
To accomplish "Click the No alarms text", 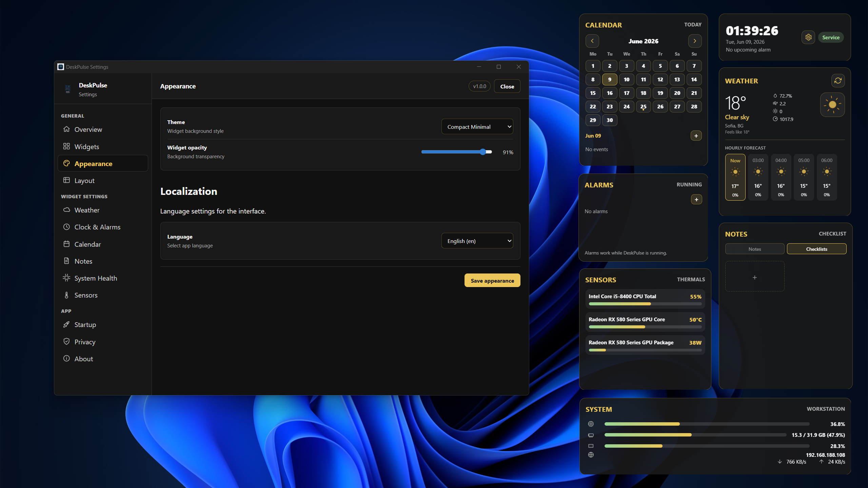I will [596, 211].
